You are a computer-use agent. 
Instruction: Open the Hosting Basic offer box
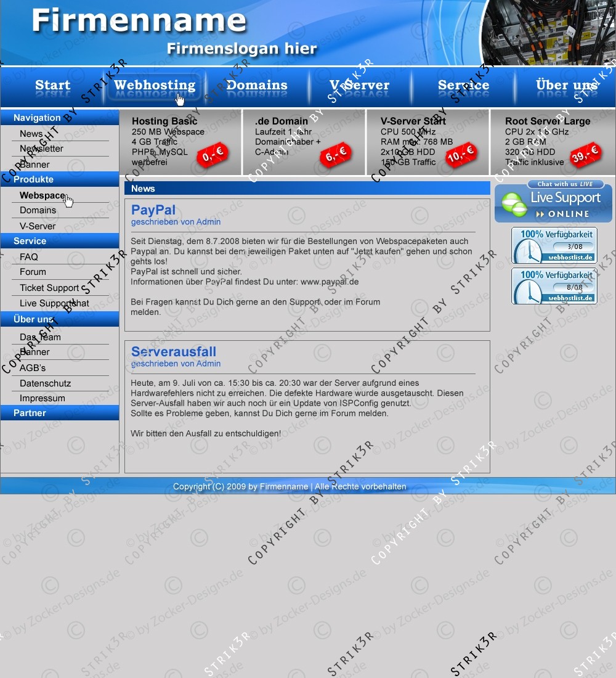165,121
